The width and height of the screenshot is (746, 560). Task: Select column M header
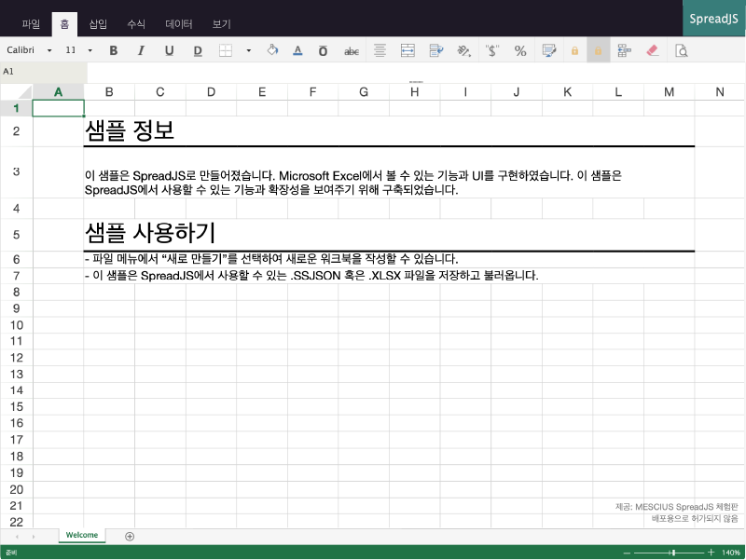[x=669, y=91]
